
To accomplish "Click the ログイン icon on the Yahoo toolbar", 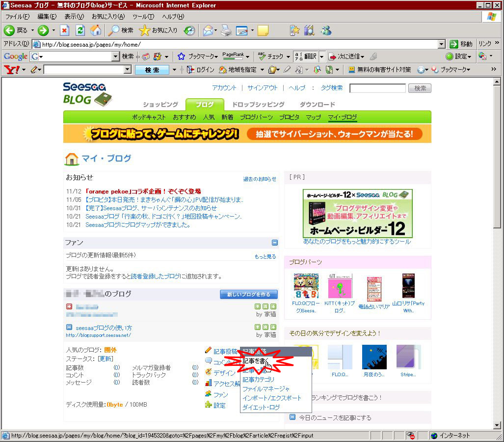I will point(189,69).
